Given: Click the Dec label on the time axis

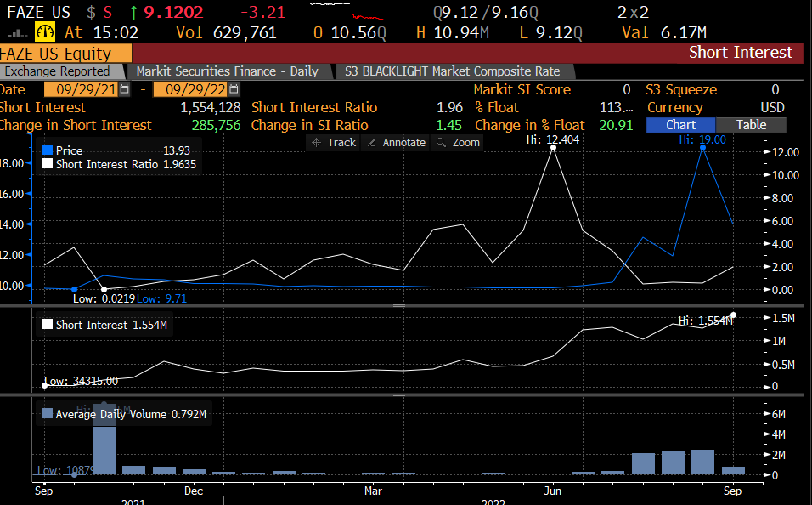Looking at the screenshot, I should click(194, 491).
